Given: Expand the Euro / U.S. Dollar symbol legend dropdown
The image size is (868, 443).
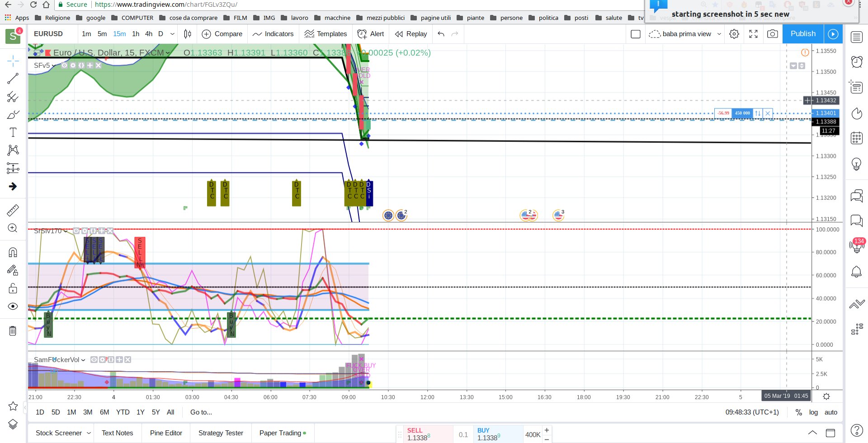Looking at the screenshot, I should pos(168,53).
